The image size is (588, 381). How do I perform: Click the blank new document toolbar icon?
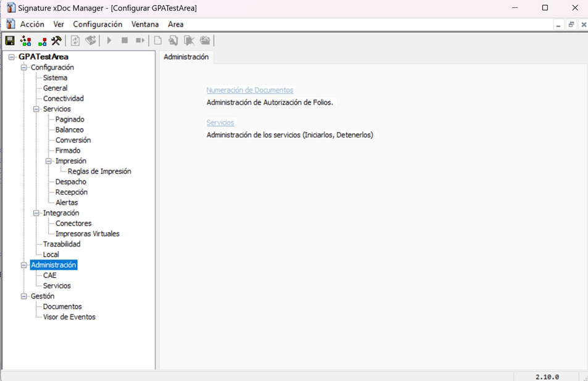coord(158,41)
